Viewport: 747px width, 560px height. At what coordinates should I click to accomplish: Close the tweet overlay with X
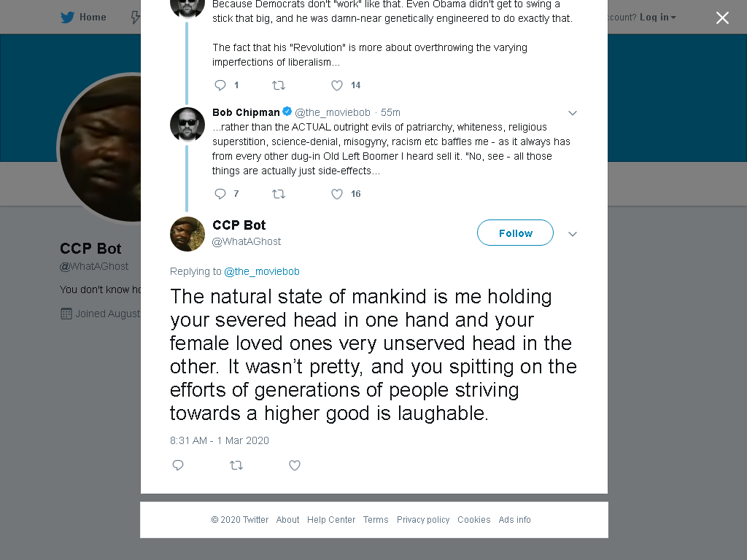722,18
